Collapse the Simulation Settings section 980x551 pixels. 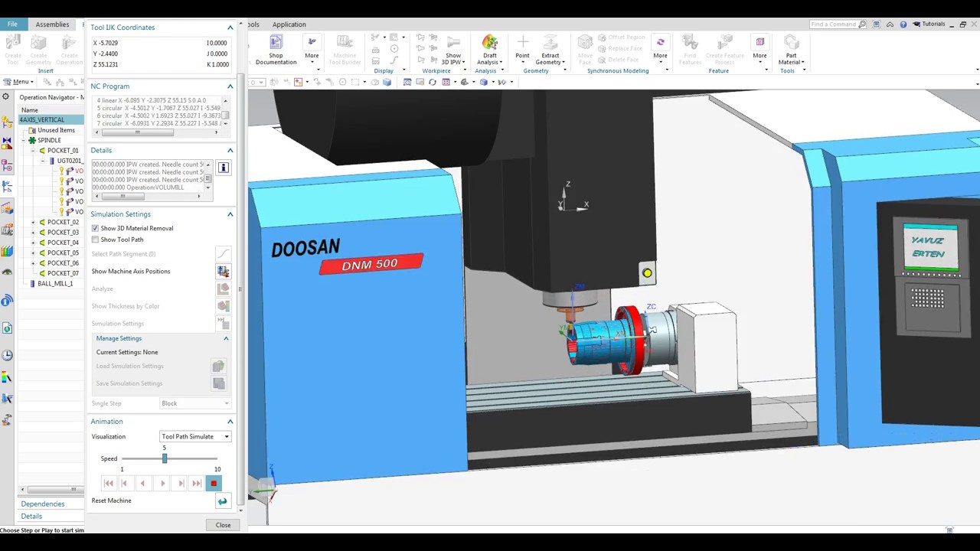coord(230,214)
